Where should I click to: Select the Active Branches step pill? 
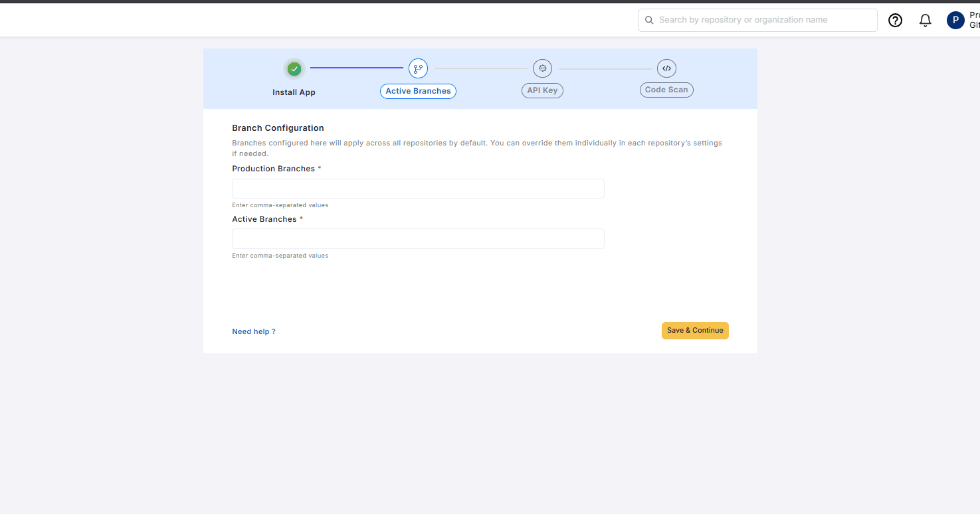(418, 91)
